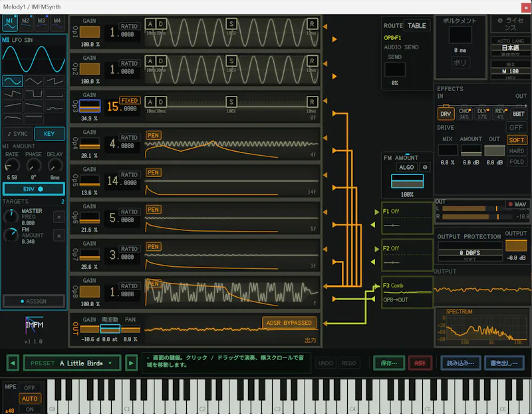Screen dimensions: 532x414
Task: Click the F2 filter input arrow
Action: click(x=376, y=249)
